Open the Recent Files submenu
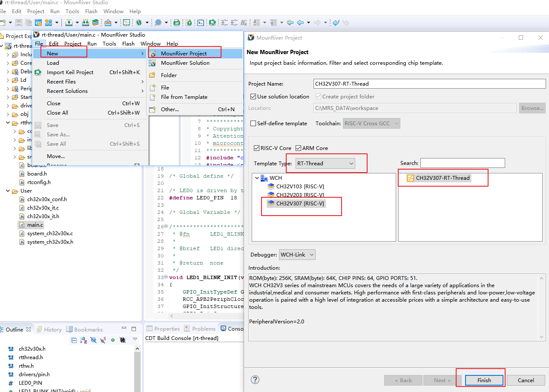The height and width of the screenshot is (392, 549). click(x=89, y=82)
